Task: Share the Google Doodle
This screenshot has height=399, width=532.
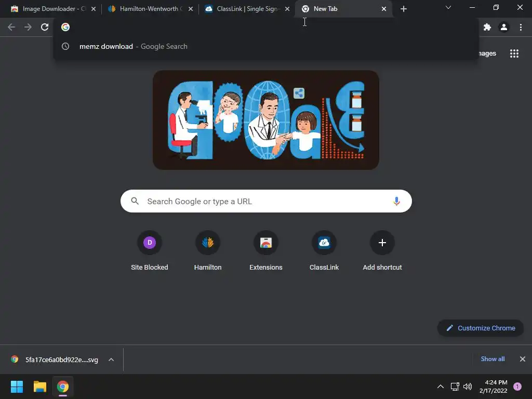Action: [299, 93]
